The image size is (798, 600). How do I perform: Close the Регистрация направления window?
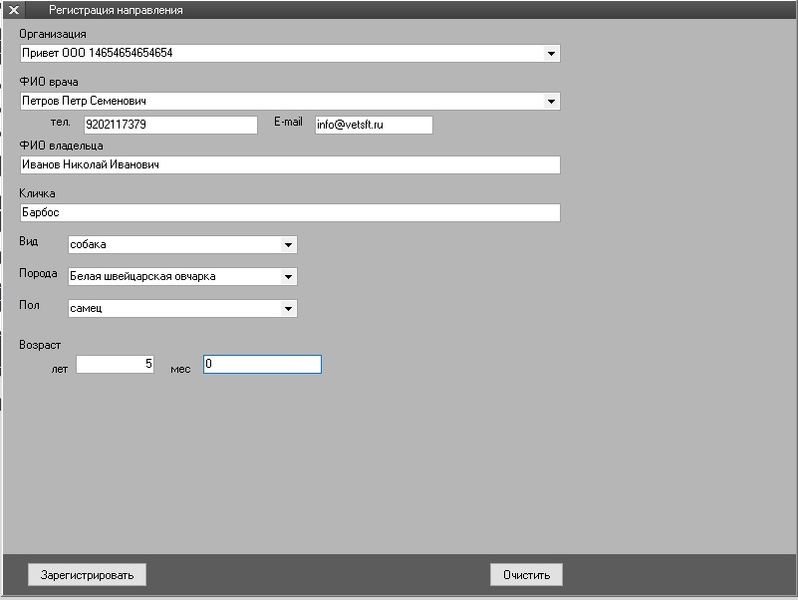coord(14,10)
